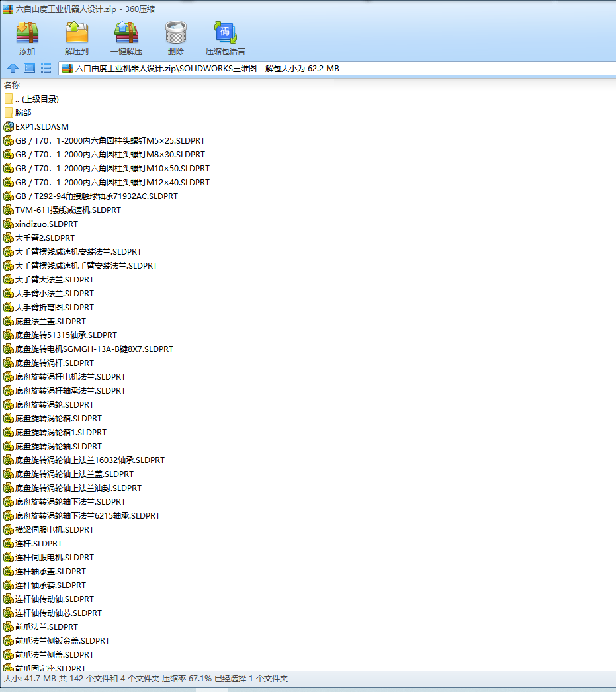Select 前爪法兰侧钣金盖.SLDPRT

57,641
